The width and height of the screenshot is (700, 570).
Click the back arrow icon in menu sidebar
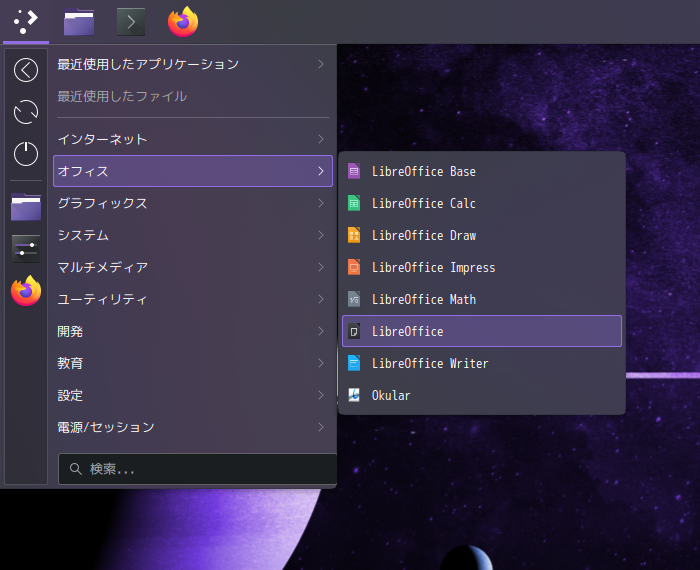point(26,70)
